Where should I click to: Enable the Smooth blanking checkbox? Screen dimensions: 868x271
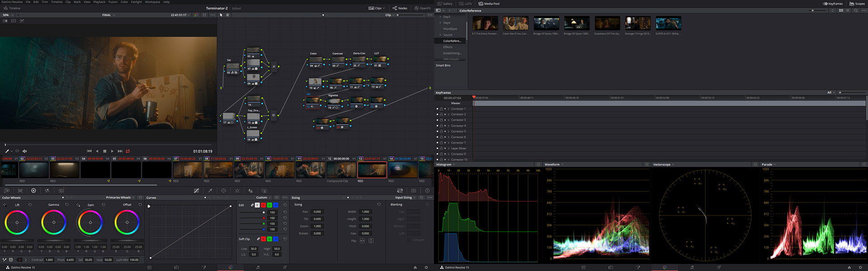click(x=409, y=240)
